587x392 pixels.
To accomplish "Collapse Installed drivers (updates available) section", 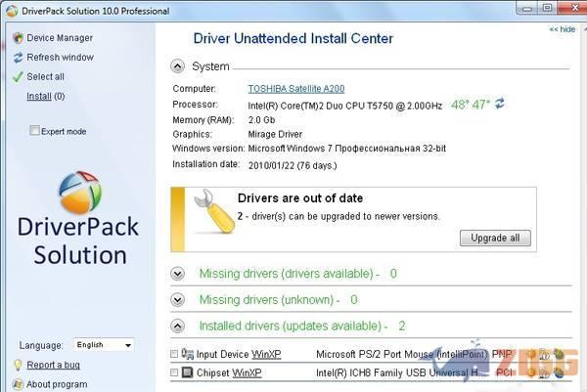I will point(177,327).
